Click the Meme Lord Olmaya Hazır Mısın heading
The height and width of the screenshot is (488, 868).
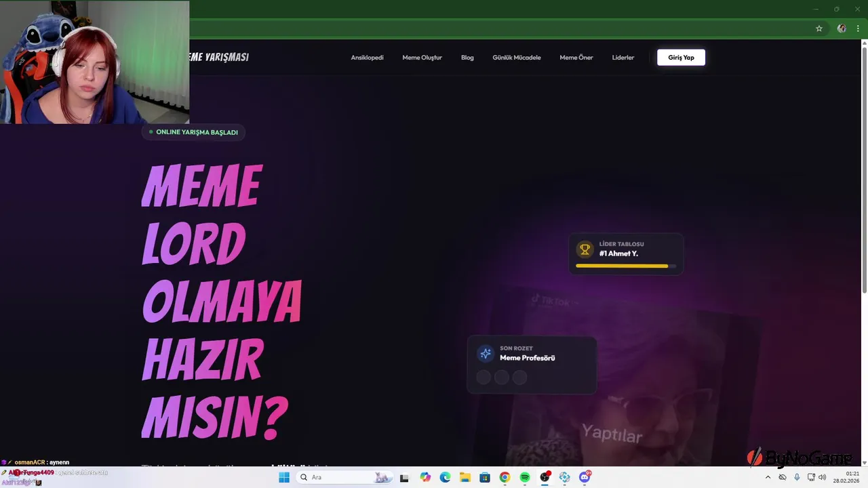[222, 303]
